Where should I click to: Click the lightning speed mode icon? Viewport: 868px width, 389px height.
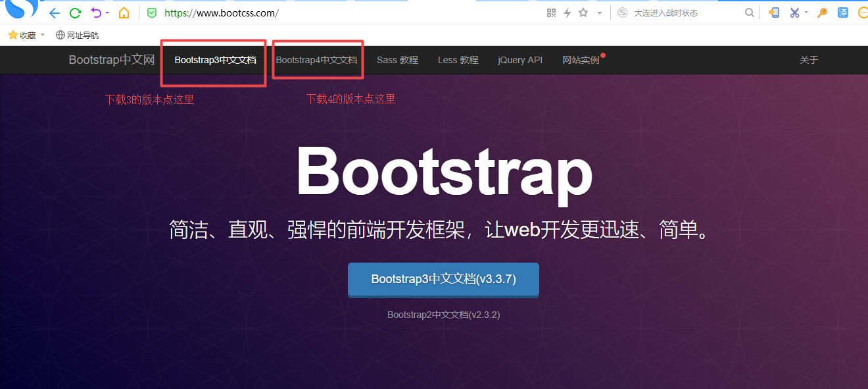[x=567, y=13]
